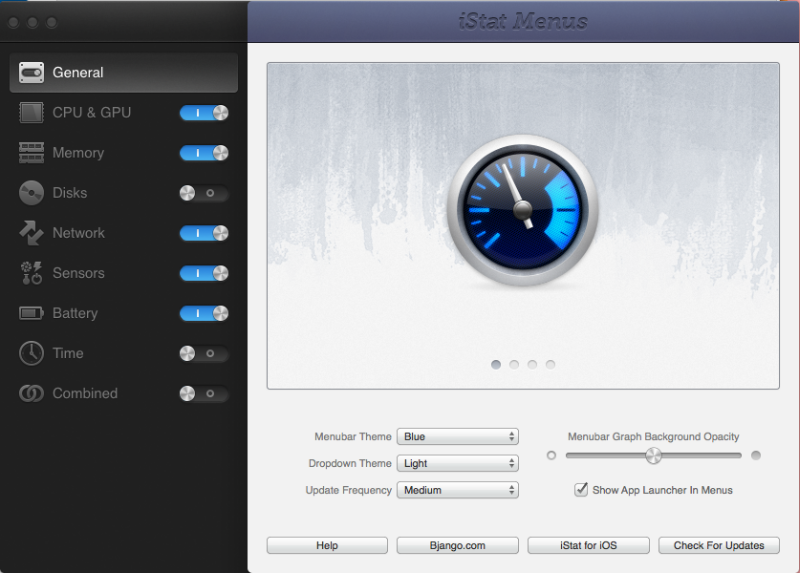Screen dimensions: 800x573
Task: Click the General switch icon in sidebar
Action: [x=31, y=72]
